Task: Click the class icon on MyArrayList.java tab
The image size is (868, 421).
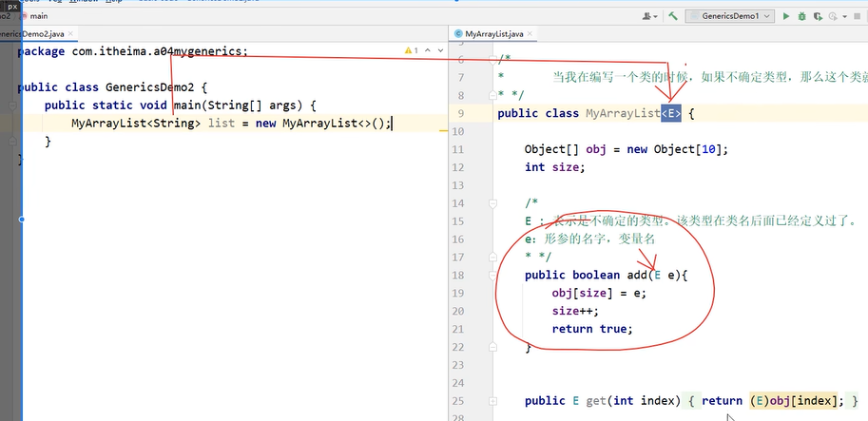Action: click(x=458, y=34)
